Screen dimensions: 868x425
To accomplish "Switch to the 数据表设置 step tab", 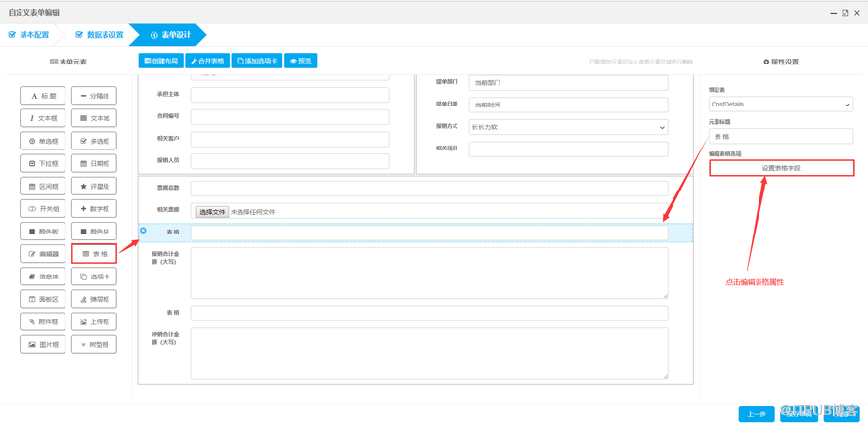I will 100,35.
